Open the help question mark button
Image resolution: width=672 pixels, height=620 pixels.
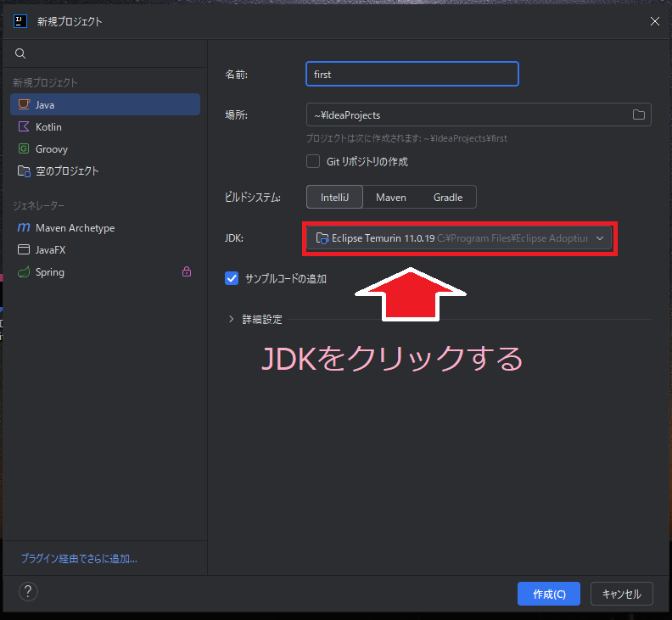[28, 592]
